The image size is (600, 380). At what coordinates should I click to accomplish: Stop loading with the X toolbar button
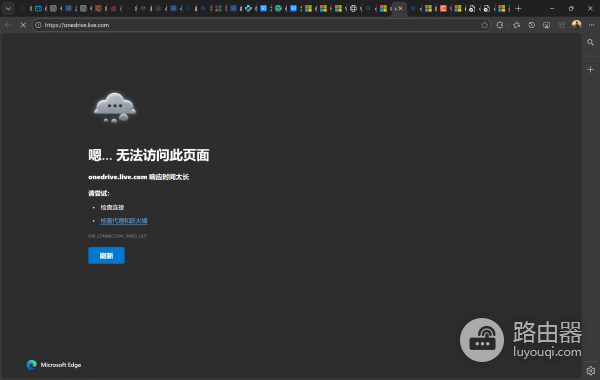click(x=23, y=25)
